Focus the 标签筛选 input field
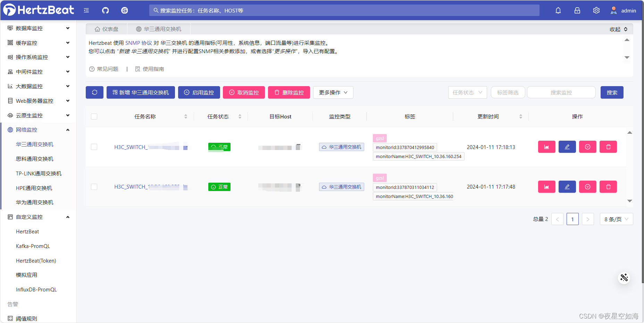Image resolution: width=644 pixels, height=323 pixels. [x=508, y=92]
